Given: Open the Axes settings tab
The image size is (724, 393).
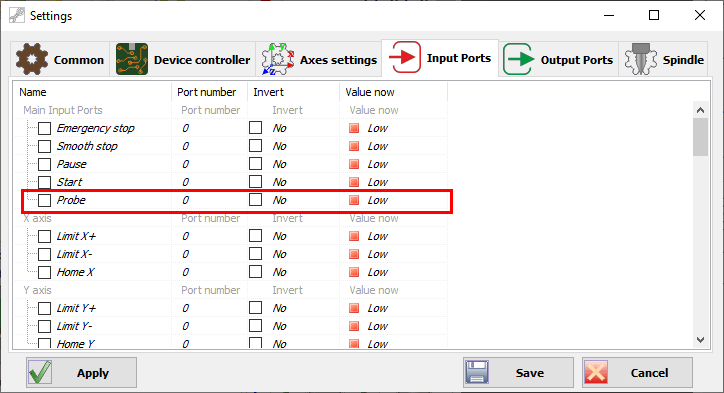Looking at the screenshot, I should pyautogui.click(x=319, y=59).
